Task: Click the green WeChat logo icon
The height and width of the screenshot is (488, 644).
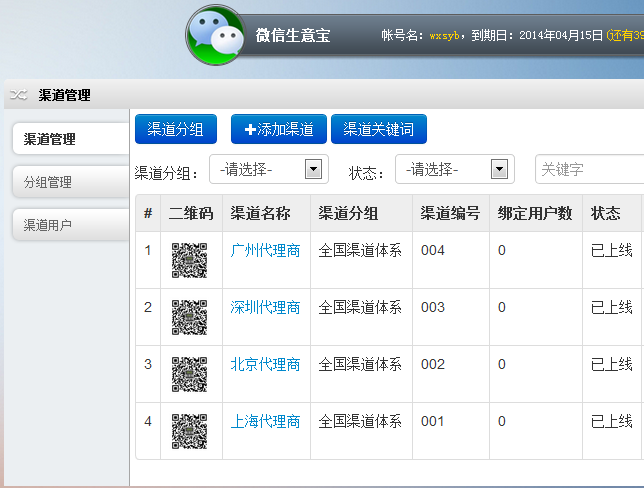Action: pos(215,35)
